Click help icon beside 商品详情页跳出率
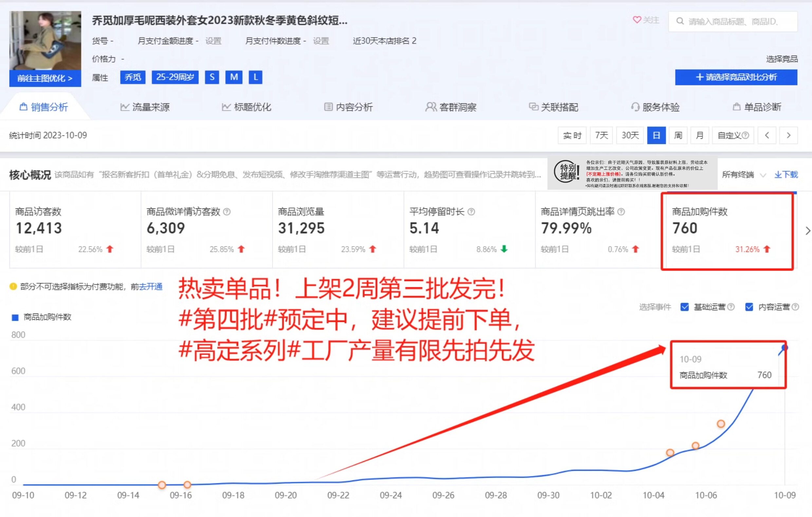This screenshot has width=812, height=517. pyautogui.click(x=621, y=212)
